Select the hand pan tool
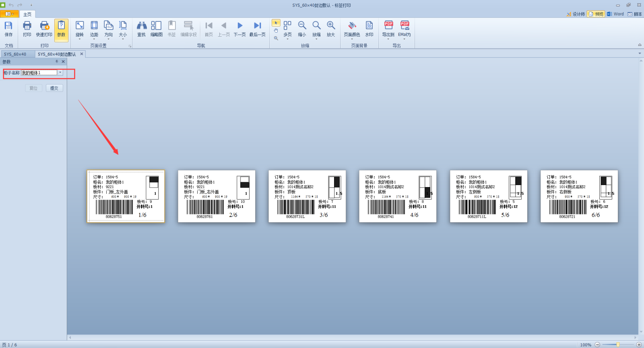 (276, 31)
